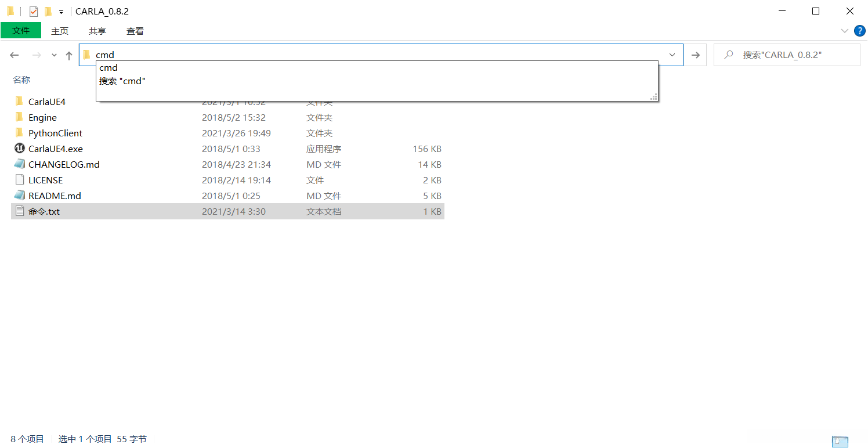Select the PythonClient folder icon
Viewport: 868px width, 448px height.
tap(19, 133)
